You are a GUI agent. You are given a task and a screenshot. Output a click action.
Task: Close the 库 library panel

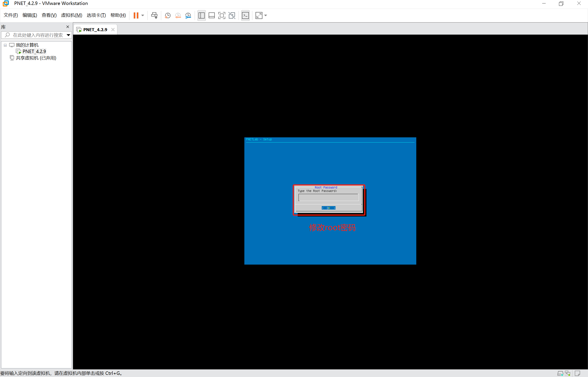[68, 27]
